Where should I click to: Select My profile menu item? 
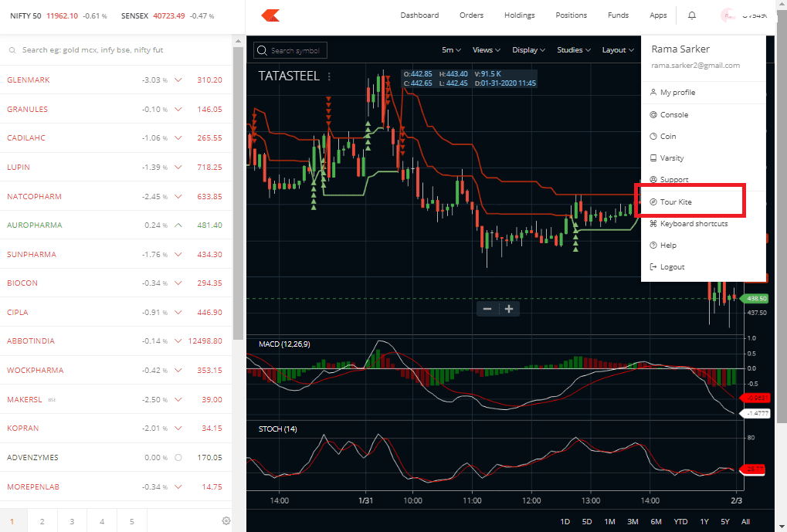click(704, 93)
